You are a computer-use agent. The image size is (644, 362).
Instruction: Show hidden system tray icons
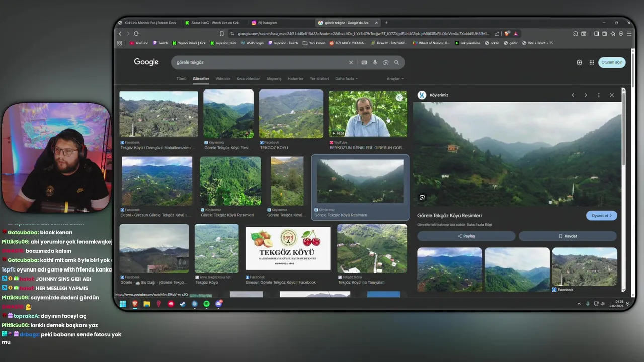(579, 304)
